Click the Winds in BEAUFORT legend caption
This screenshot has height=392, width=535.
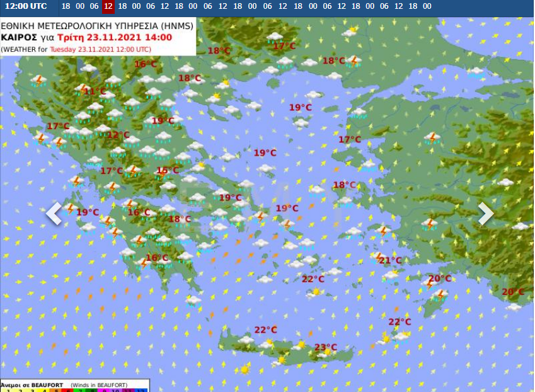[x=98, y=384]
